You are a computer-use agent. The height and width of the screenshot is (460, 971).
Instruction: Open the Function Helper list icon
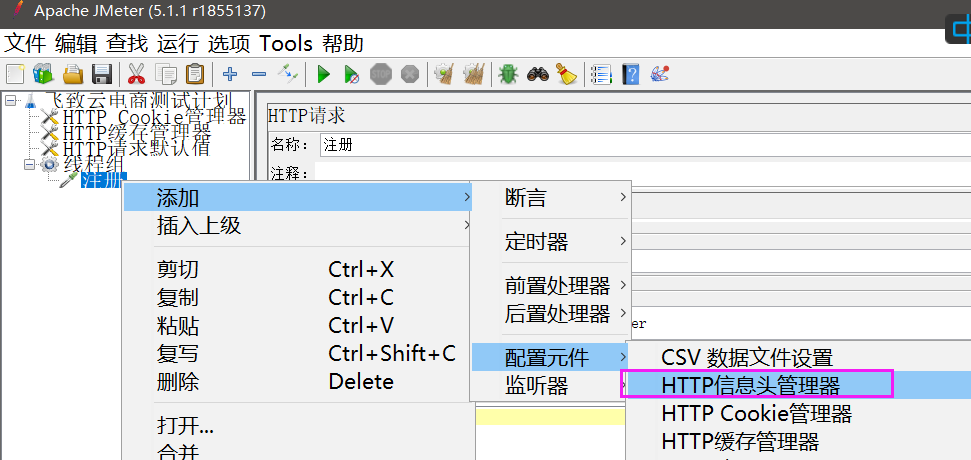601,75
